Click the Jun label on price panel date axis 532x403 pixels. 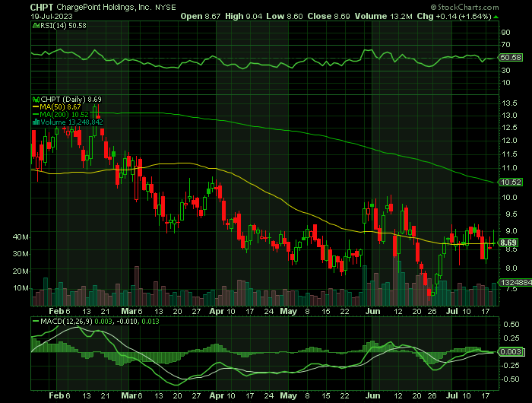(373, 311)
